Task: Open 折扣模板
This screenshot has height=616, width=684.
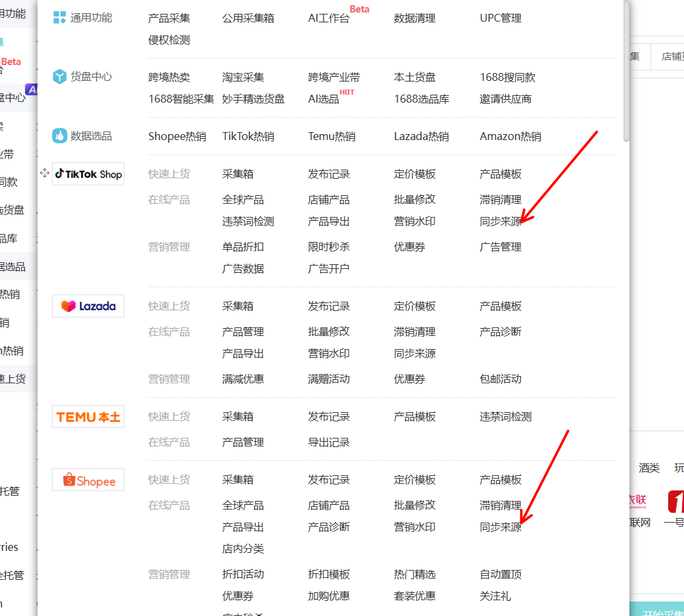Action: point(329,574)
